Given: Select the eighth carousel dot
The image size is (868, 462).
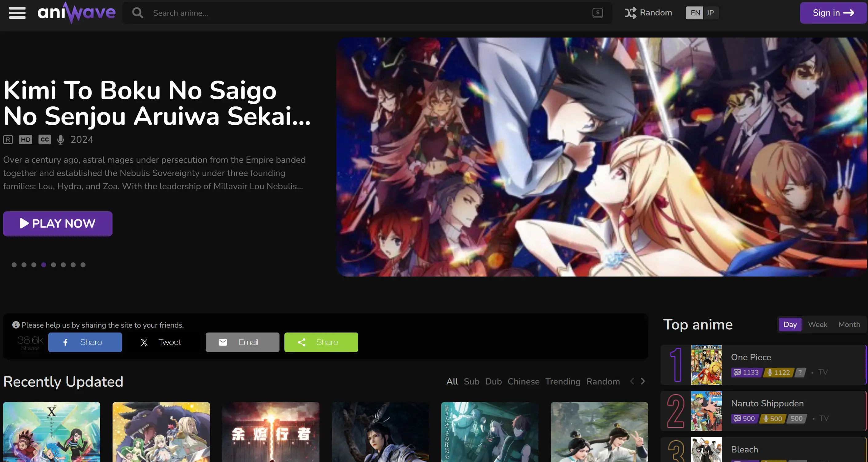Looking at the screenshot, I should click(x=83, y=265).
